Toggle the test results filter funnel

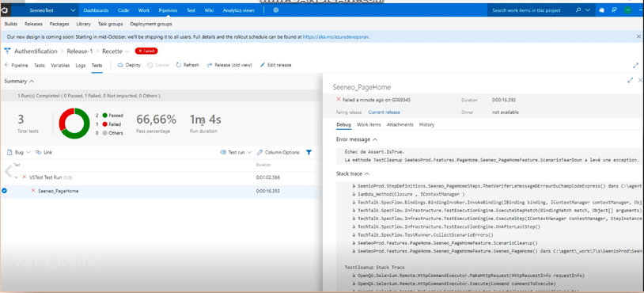tap(309, 152)
